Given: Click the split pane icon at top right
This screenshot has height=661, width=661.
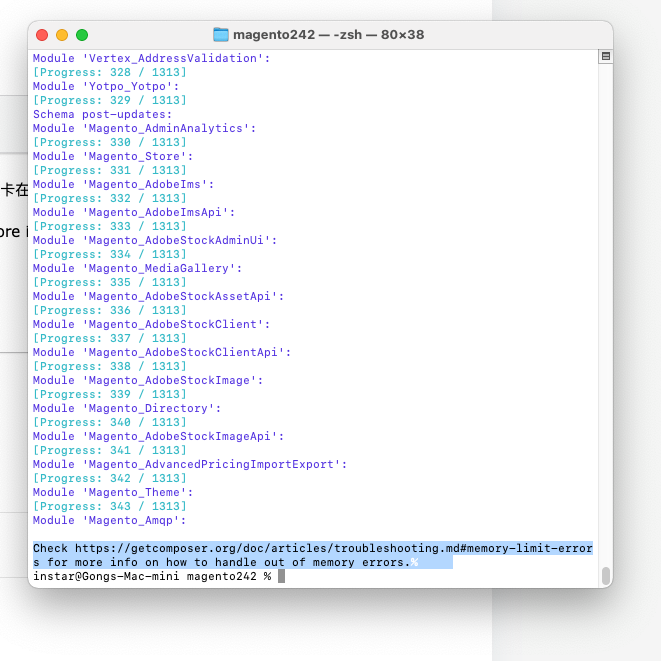Looking at the screenshot, I should [x=605, y=57].
